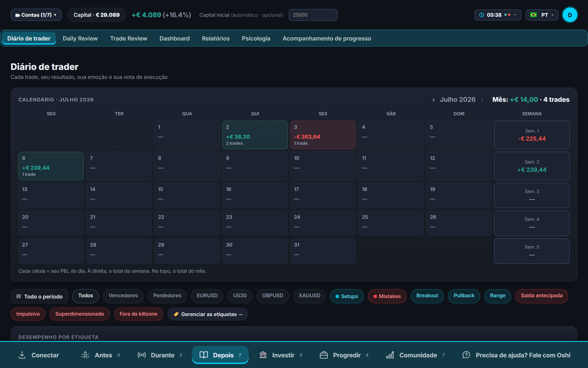Go to previous month with left chevron
Image resolution: width=588 pixels, height=368 pixels.
click(x=434, y=100)
